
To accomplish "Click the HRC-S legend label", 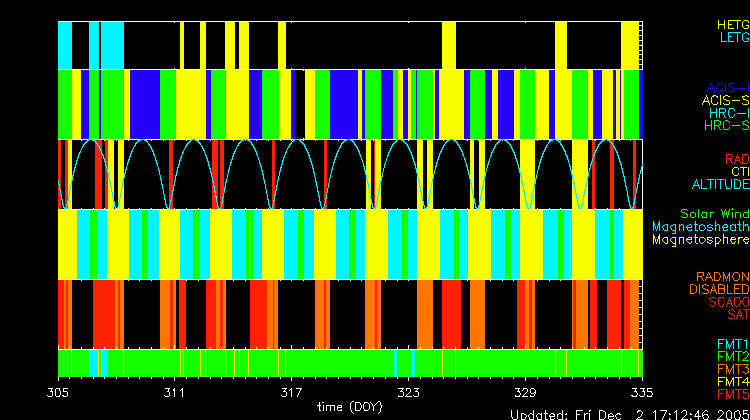I will click(x=726, y=126).
